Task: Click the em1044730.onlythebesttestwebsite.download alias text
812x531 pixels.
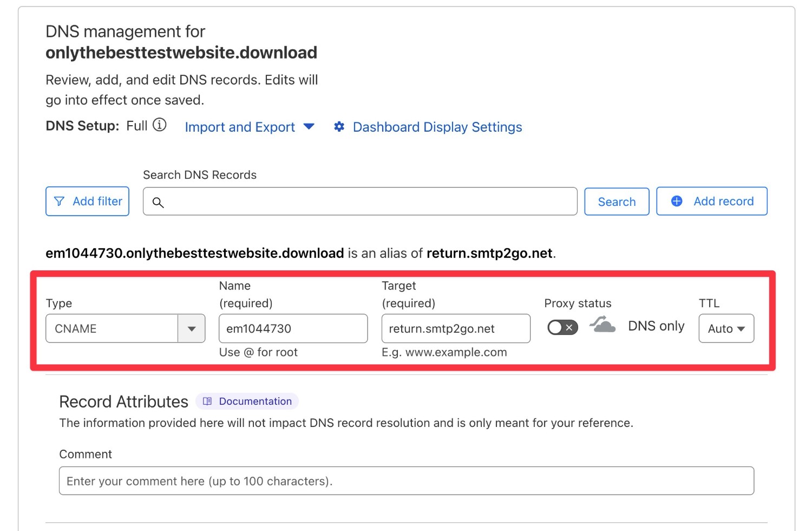Action: 195,253
